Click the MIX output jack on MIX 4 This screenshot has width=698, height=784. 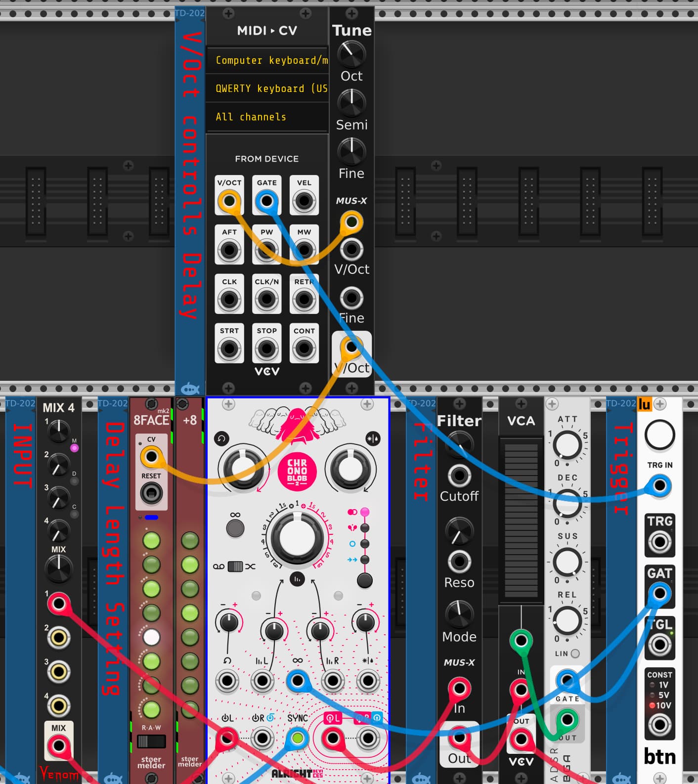point(58,745)
